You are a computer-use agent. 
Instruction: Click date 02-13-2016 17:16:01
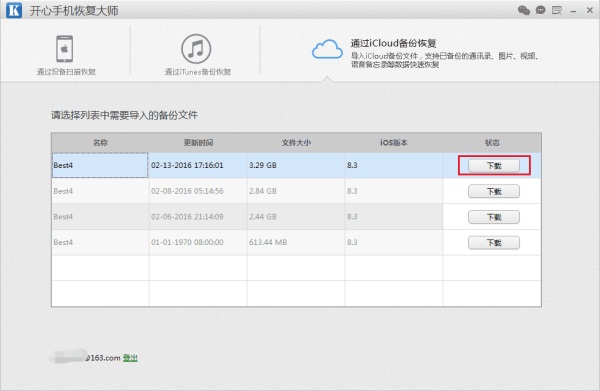[187, 165]
